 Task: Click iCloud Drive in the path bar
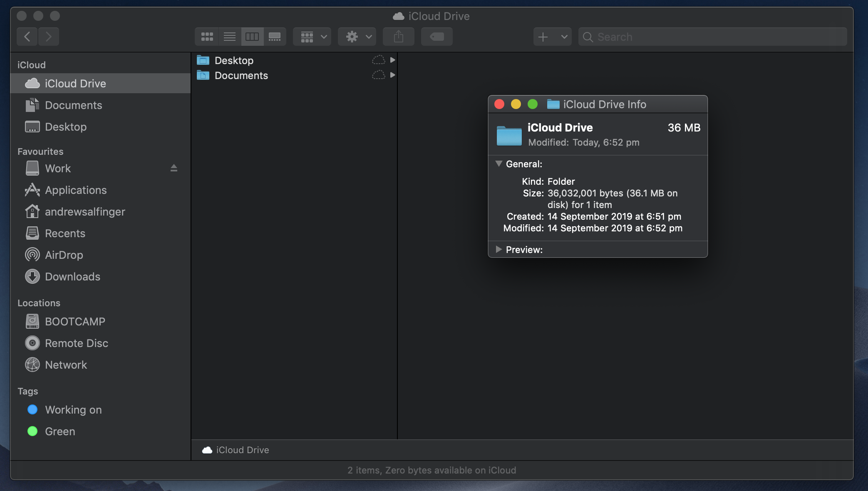coord(236,450)
